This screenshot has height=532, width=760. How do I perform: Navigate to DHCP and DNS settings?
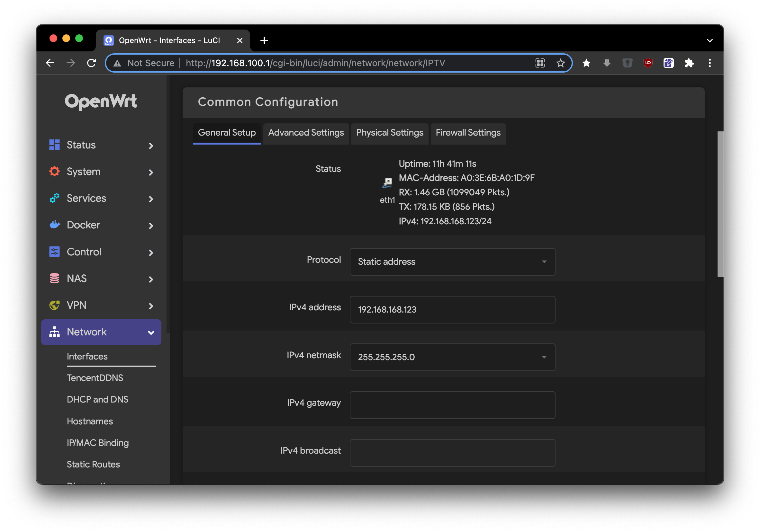[x=97, y=399]
